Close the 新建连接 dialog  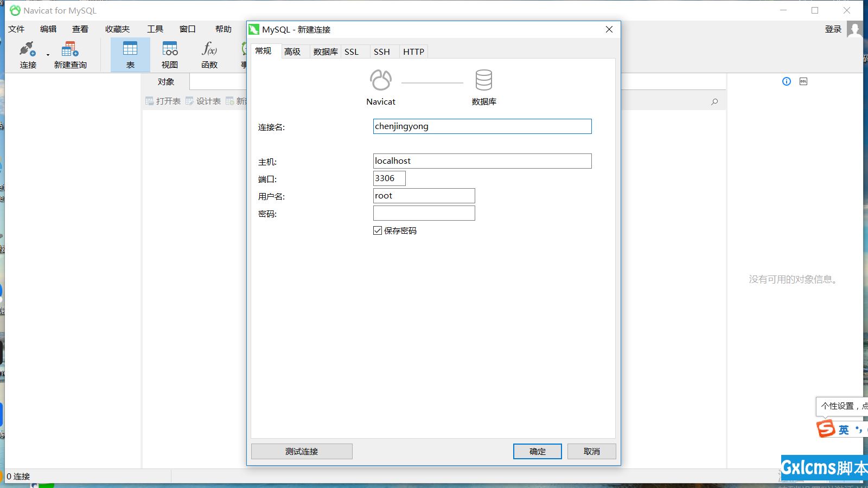point(609,29)
